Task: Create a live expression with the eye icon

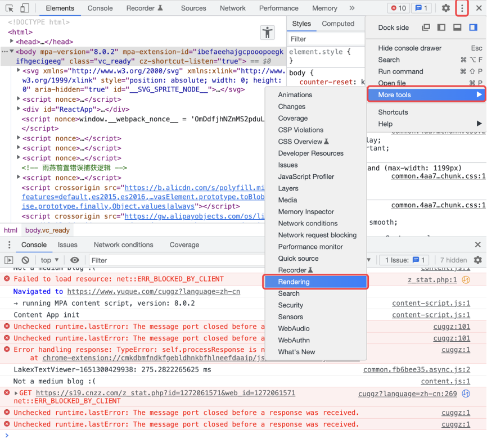Action: pos(74,260)
